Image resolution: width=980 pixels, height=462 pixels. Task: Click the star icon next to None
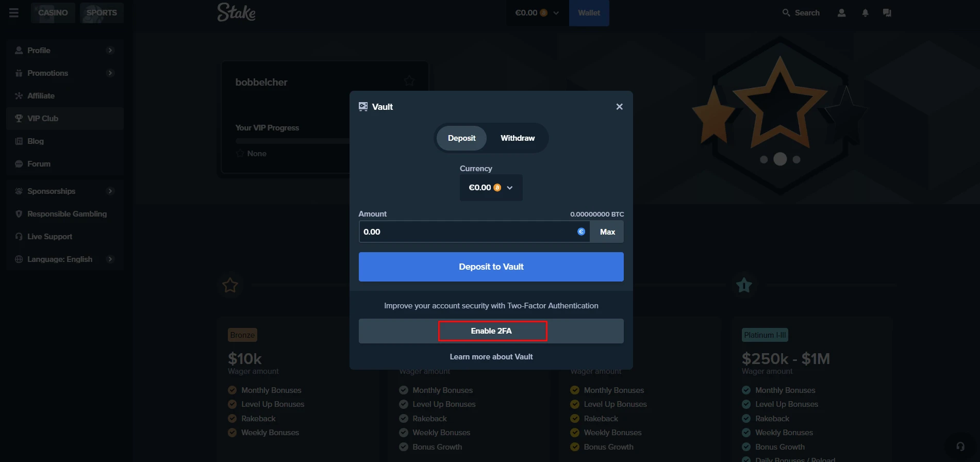pyautogui.click(x=240, y=153)
